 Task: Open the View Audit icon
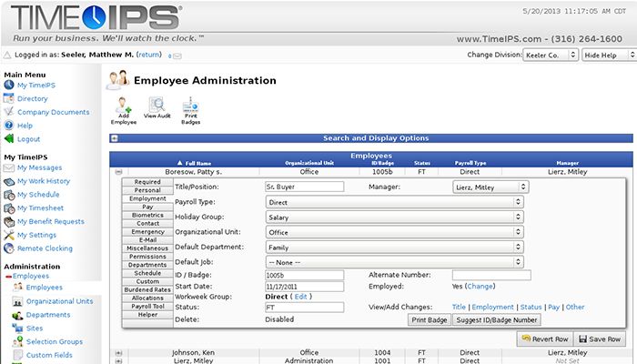(x=157, y=106)
